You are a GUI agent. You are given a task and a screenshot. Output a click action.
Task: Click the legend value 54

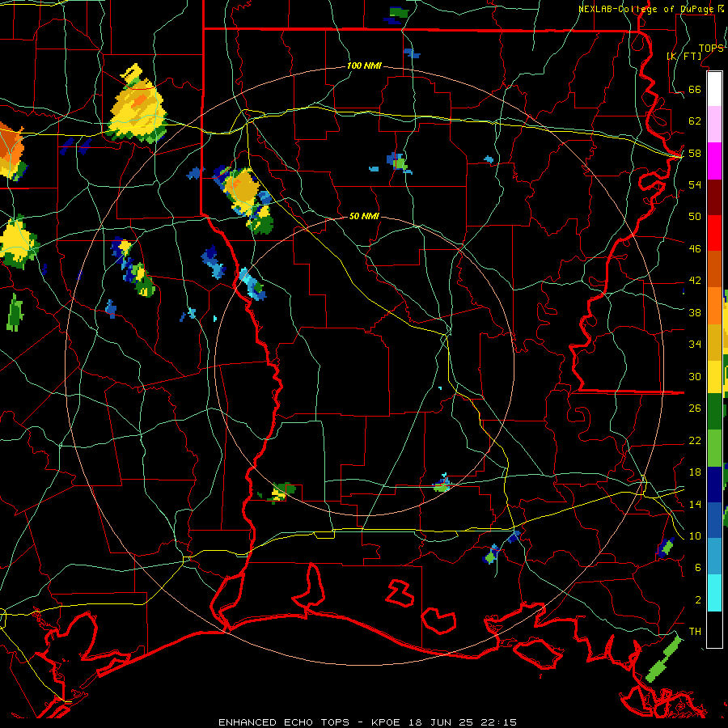695,184
